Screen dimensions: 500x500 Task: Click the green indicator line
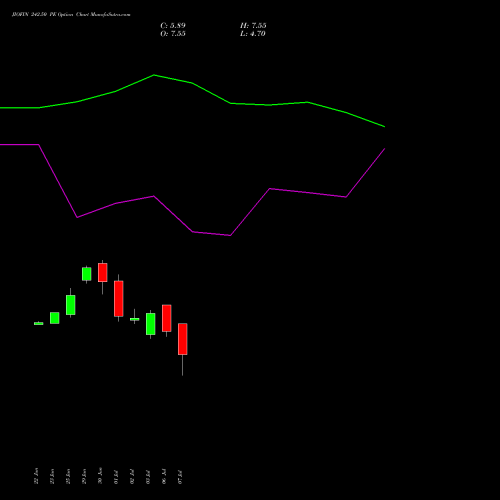point(192,83)
